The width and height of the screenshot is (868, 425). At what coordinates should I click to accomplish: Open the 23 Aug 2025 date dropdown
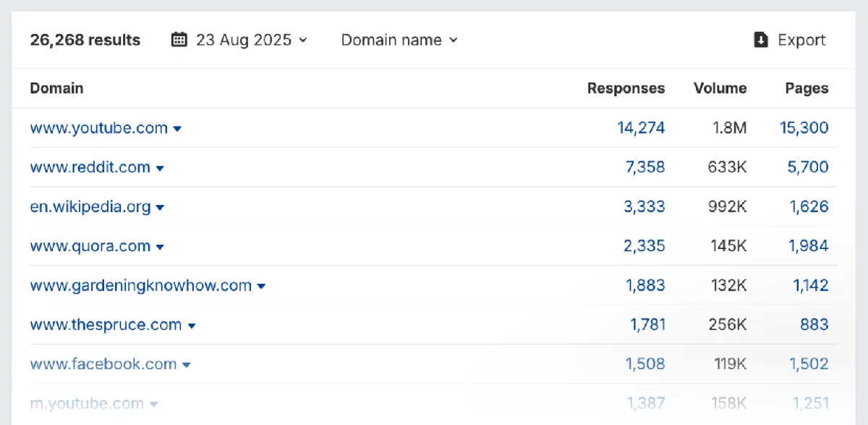click(x=239, y=40)
